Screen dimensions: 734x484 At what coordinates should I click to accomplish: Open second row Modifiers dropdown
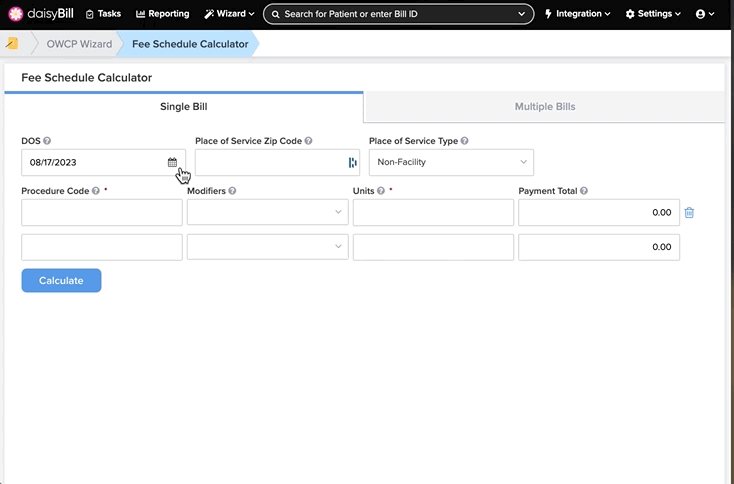pos(268,247)
